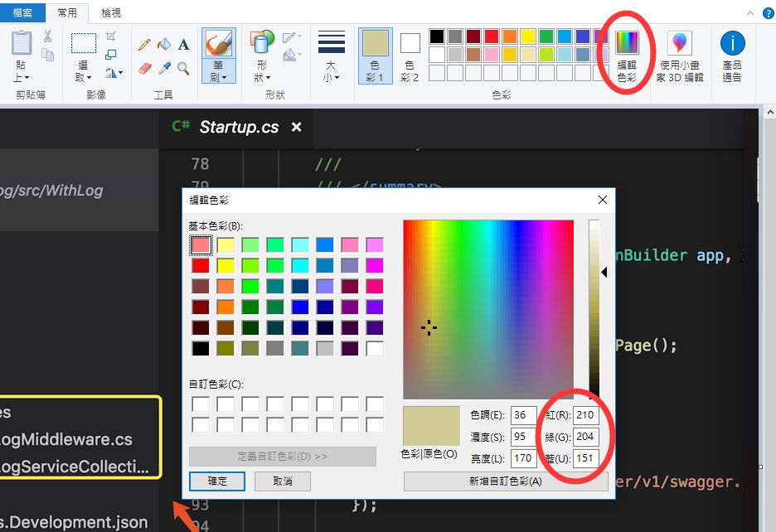This screenshot has width=776, height=532.
Task: Select Color 1 swatch button
Action: (375, 56)
